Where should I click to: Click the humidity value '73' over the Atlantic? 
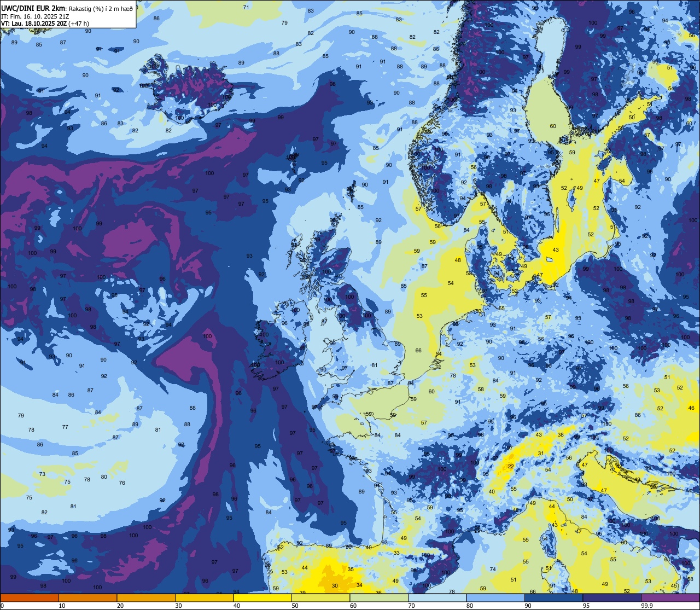click(43, 474)
